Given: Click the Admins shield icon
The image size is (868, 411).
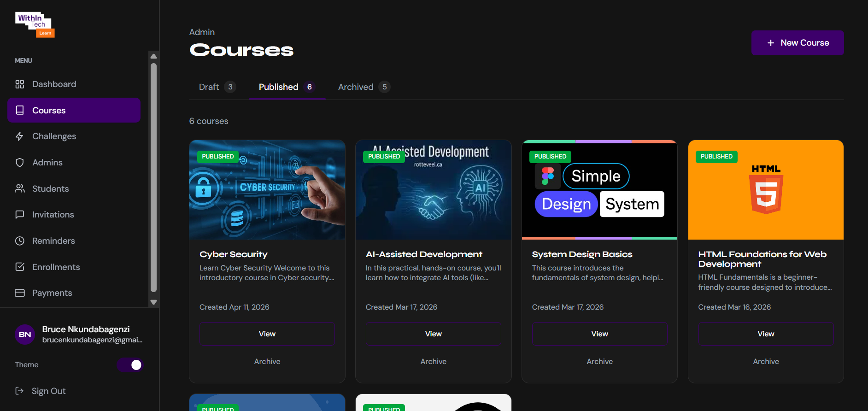Looking at the screenshot, I should click(20, 163).
